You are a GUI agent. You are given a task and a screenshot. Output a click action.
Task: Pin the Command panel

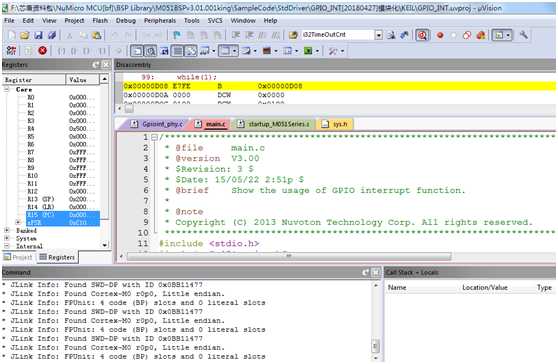click(x=365, y=273)
